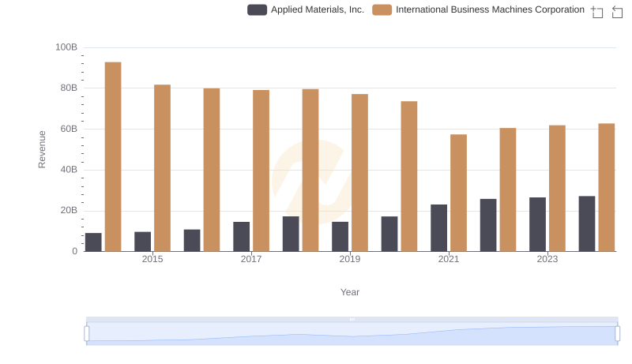Image resolution: width=632 pixels, height=364 pixels.
Task: Click the 80B y-axis label
Action: (69, 88)
